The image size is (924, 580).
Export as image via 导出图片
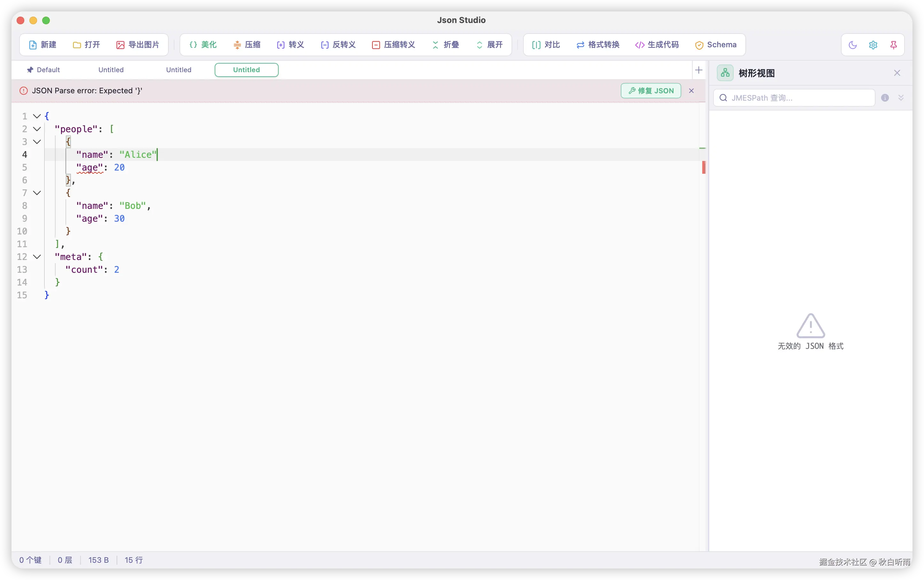coord(138,45)
